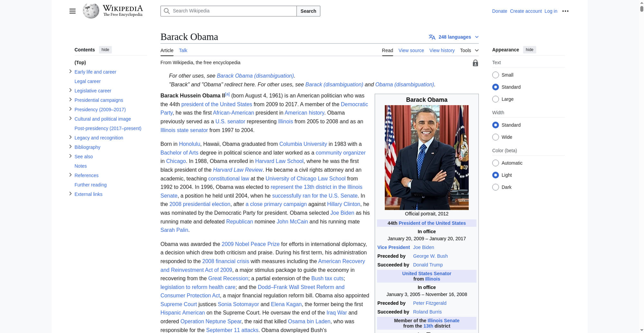This screenshot has height=333, width=644.
Task: Open Roland Burris infobox link
Action: point(427,312)
